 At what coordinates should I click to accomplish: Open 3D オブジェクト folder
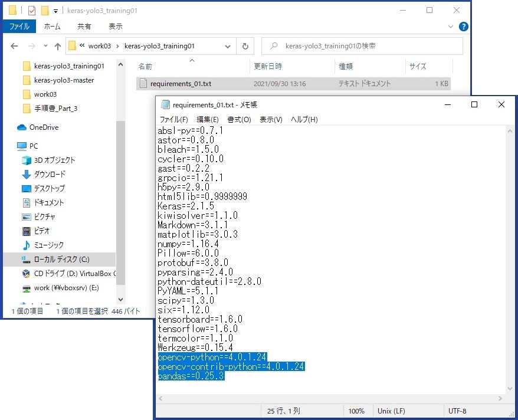(x=54, y=160)
